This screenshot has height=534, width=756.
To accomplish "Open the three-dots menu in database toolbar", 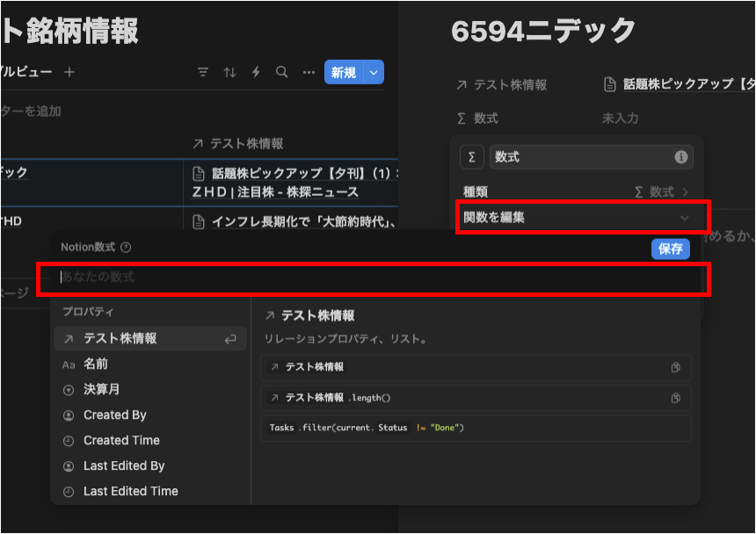I will coord(309,72).
